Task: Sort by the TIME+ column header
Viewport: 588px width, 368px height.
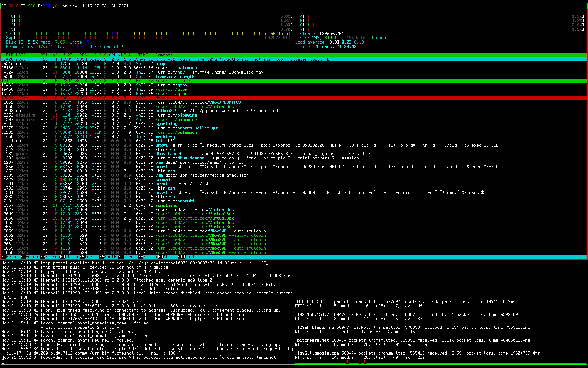Action: click(144, 55)
